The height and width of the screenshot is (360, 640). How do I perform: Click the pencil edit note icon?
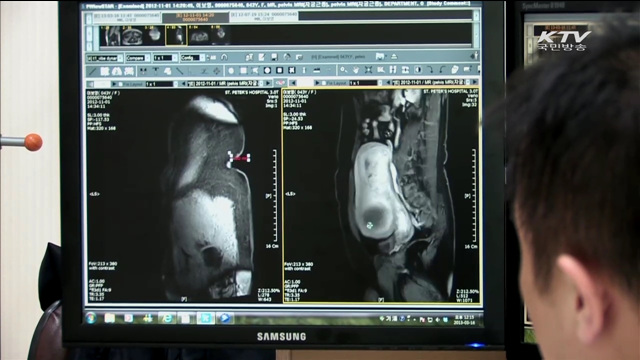261,57
